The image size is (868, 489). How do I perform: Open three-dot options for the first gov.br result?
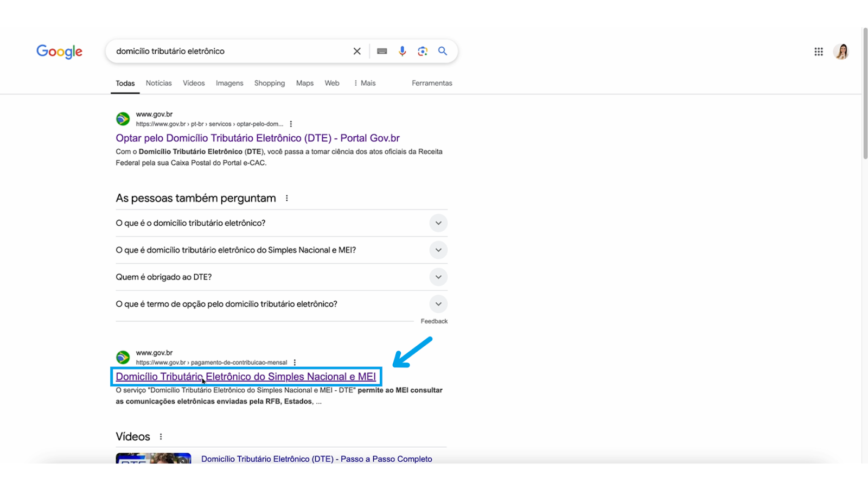pos(291,124)
